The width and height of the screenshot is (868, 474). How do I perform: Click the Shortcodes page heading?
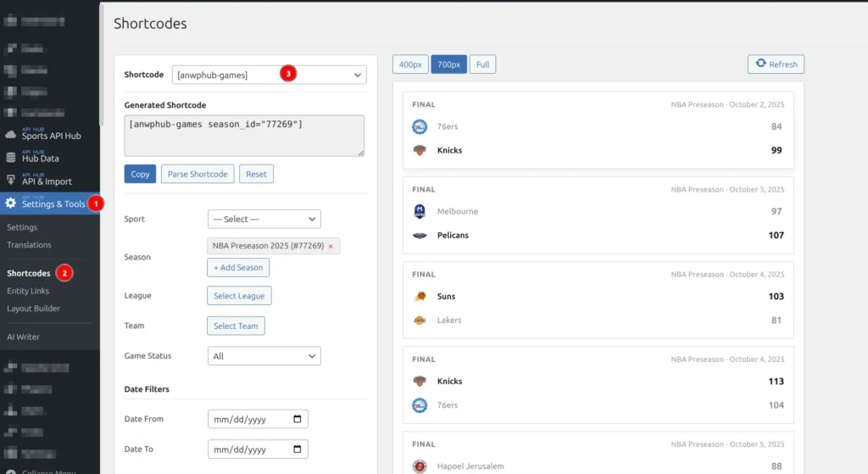tap(150, 23)
